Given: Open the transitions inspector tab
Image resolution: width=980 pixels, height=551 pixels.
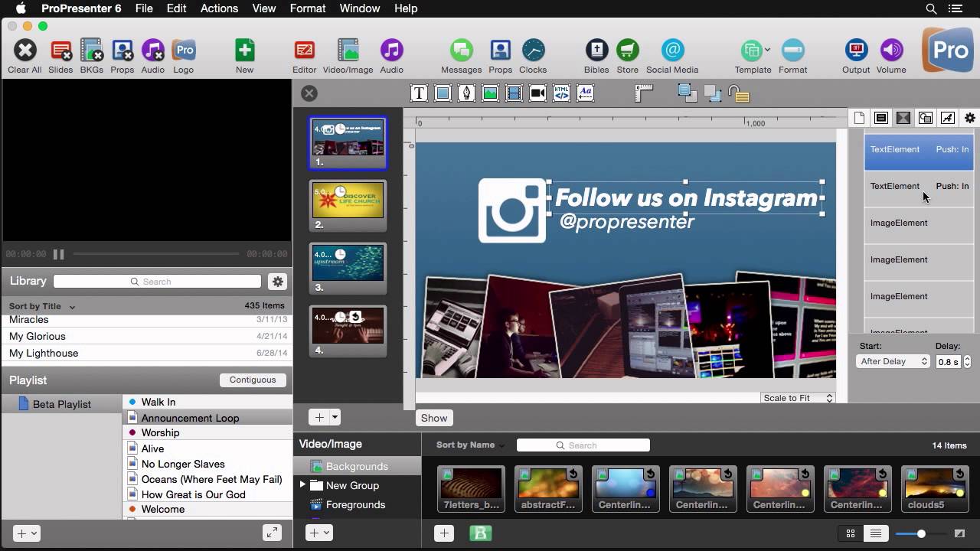Looking at the screenshot, I should pyautogui.click(x=903, y=118).
